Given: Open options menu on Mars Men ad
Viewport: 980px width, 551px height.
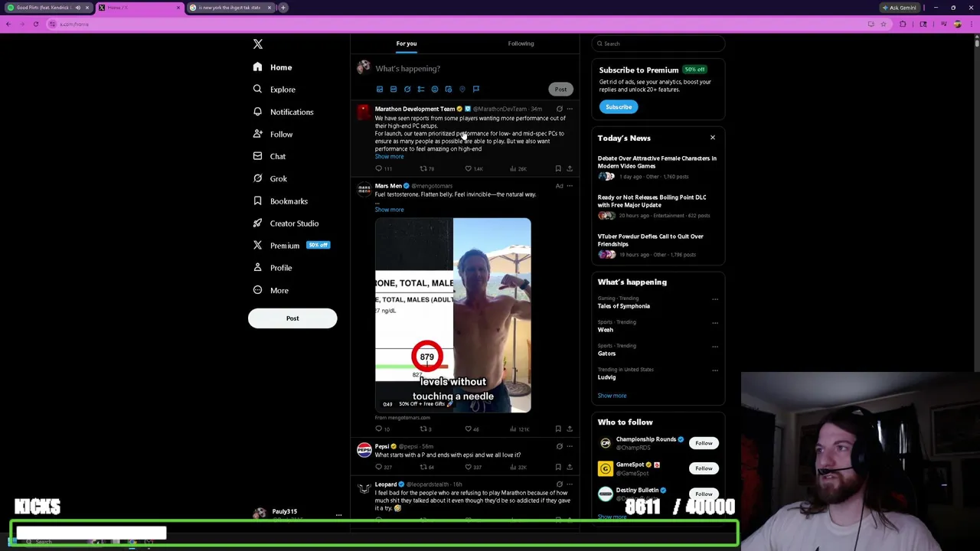Looking at the screenshot, I should click(569, 186).
